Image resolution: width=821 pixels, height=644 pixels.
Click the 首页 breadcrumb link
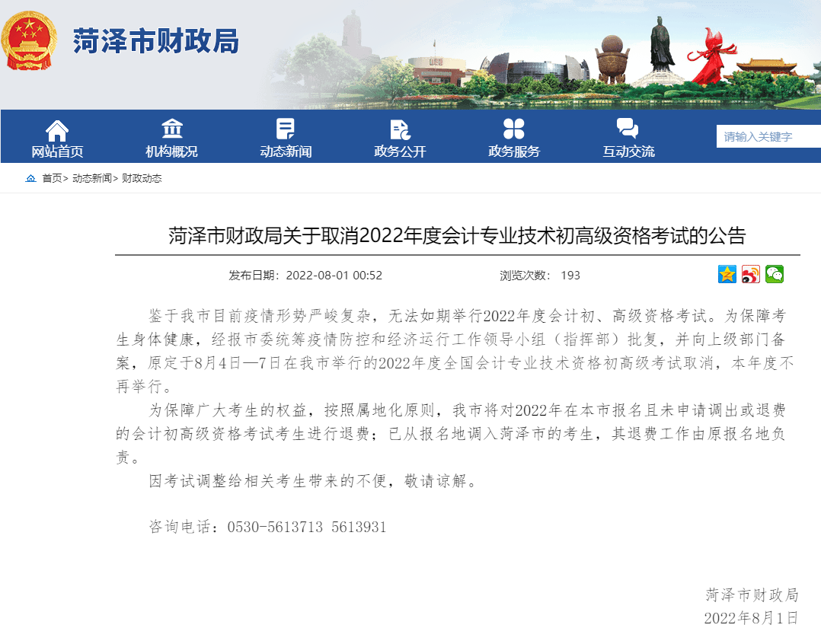[52, 179]
